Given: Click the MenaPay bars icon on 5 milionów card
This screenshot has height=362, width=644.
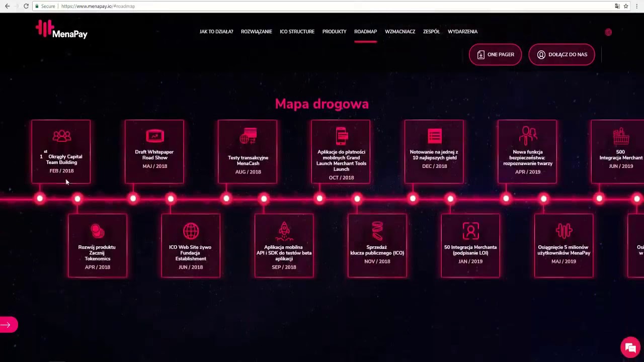Looking at the screenshot, I should (564, 231).
